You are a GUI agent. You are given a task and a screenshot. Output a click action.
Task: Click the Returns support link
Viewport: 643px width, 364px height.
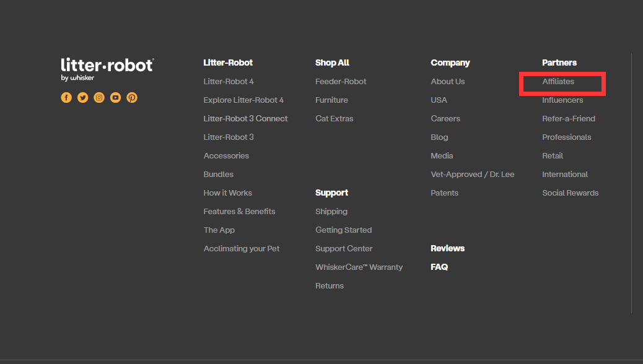tap(330, 286)
